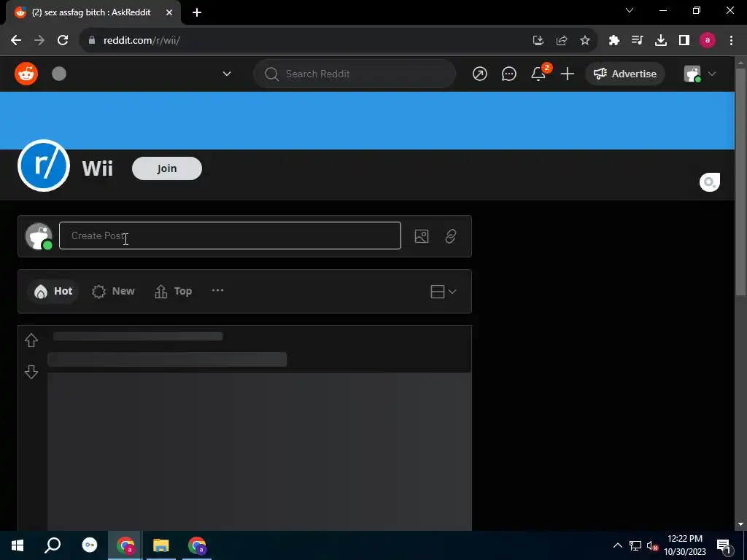Open the notifications bell icon
Image resolution: width=747 pixels, height=560 pixels.
point(538,74)
